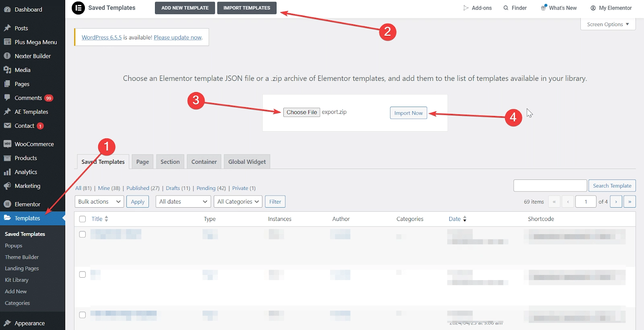Filter templates by Drafts (11)
Viewport: 644px width, 330px height.
click(178, 188)
